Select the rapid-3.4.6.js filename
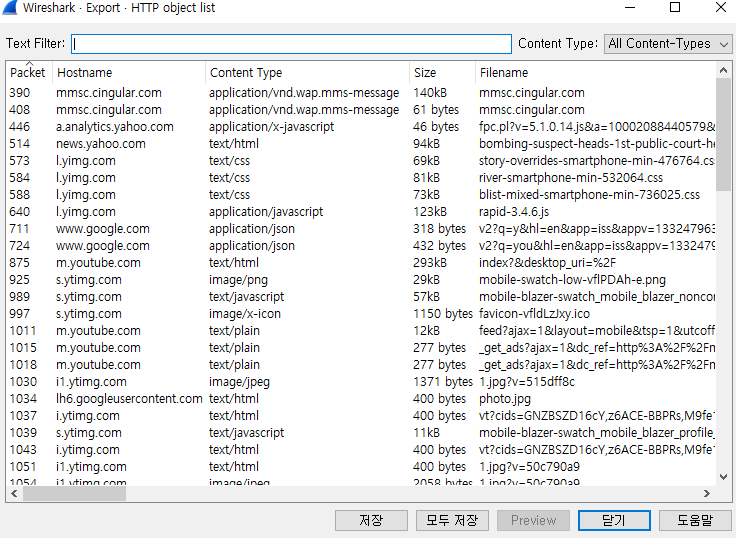Viewport: 736px width, 538px height. pos(514,212)
